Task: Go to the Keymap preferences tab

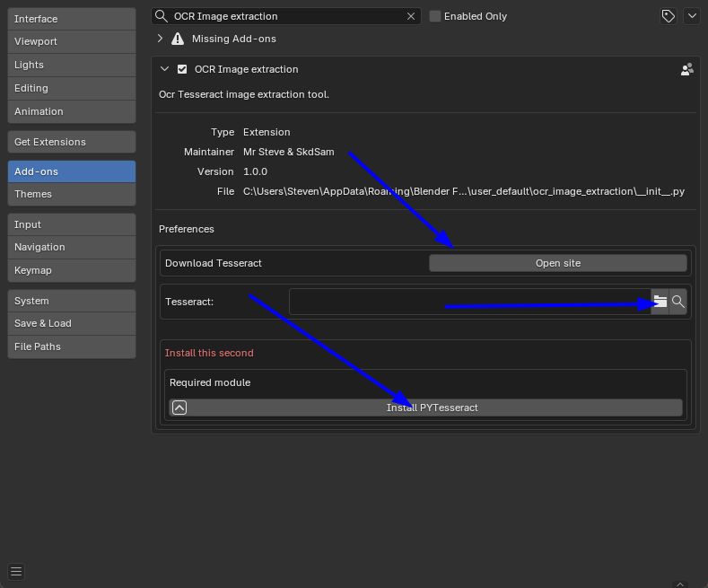Action: pos(72,270)
